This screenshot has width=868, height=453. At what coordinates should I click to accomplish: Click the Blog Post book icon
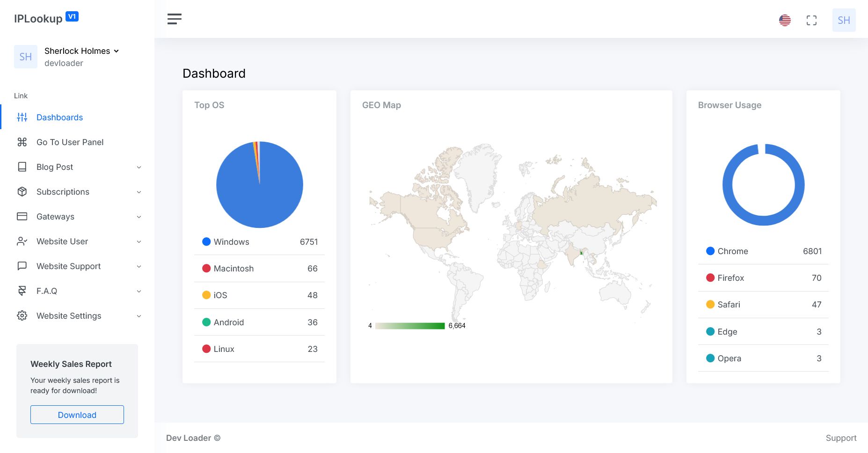(x=22, y=167)
